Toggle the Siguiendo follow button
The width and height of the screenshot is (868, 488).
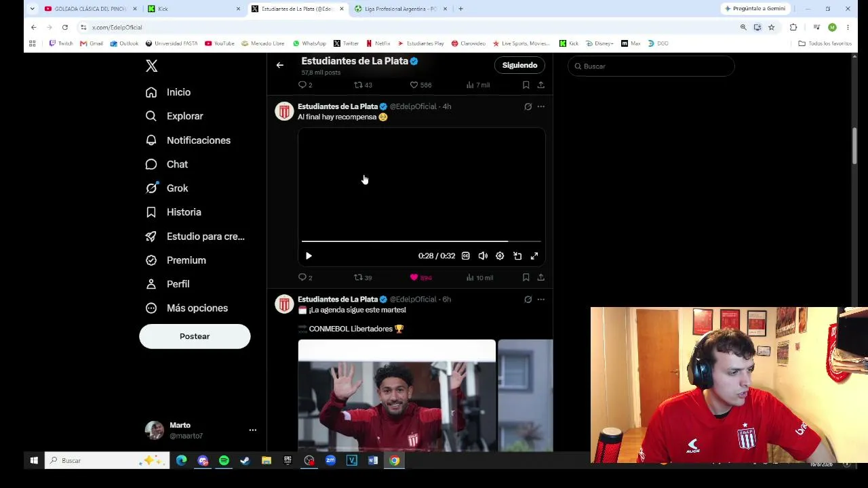(x=519, y=65)
